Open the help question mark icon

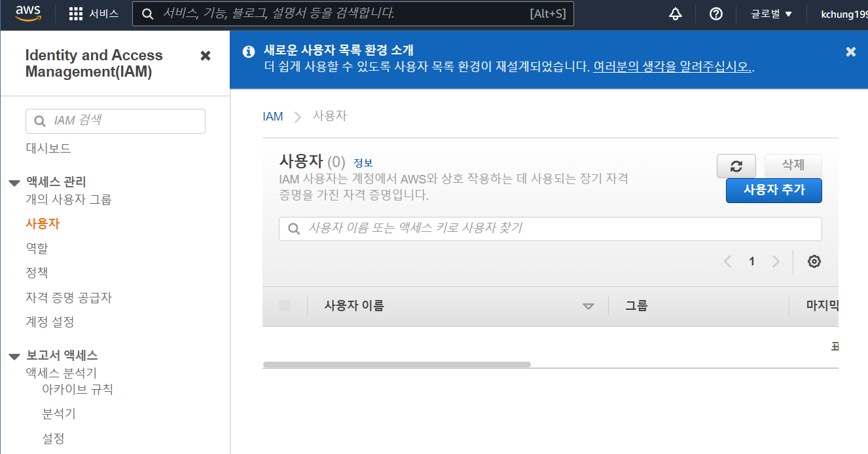[716, 14]
